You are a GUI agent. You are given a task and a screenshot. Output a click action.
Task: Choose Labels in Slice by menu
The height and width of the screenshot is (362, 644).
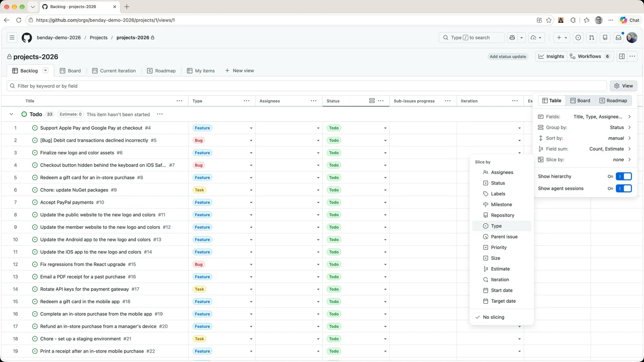point(502,194)
